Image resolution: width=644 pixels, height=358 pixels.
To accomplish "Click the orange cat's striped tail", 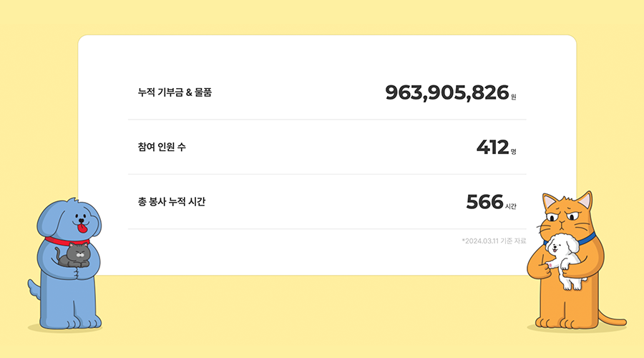I will point(610,320).
